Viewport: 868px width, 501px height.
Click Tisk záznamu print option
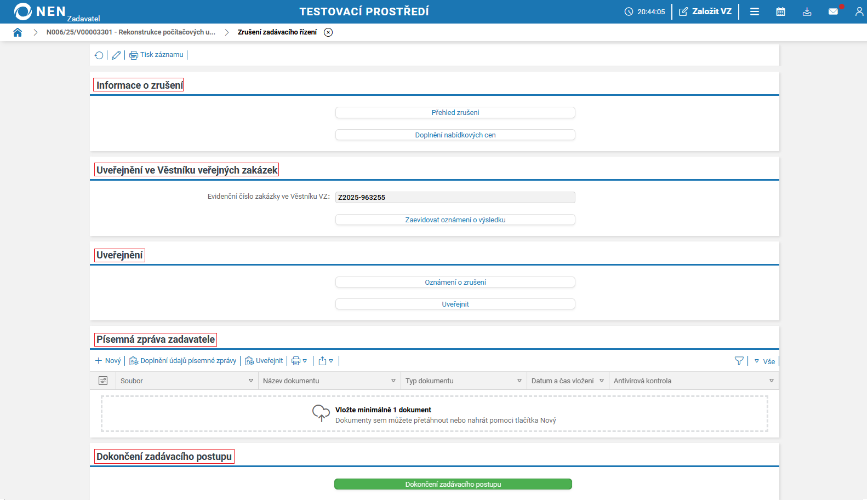click(156, 55)
